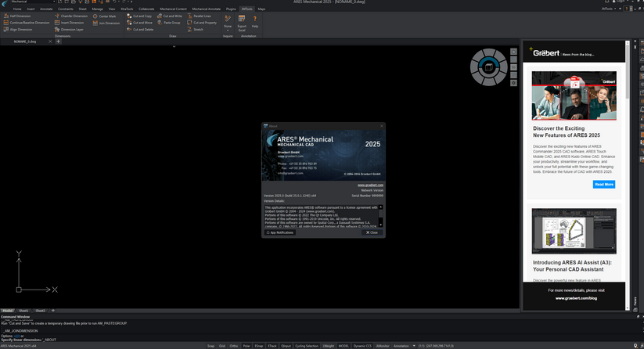
Task: Click the Insert Dimension tool
Action: 69,23
